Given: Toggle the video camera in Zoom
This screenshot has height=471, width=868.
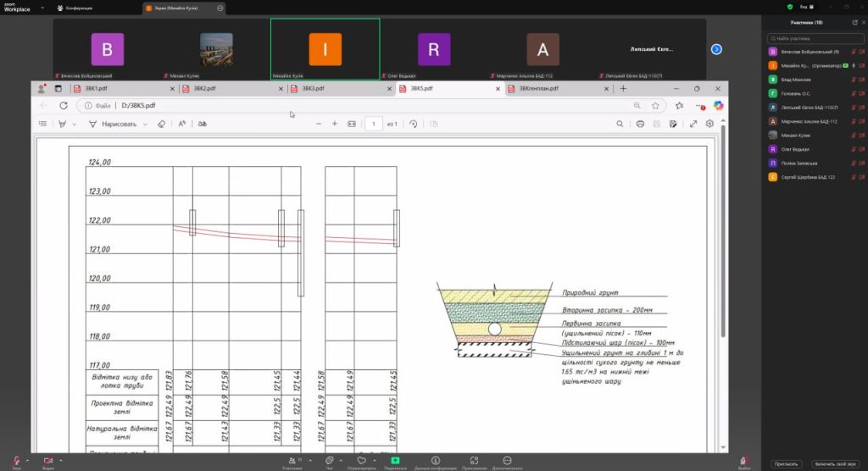Looking at the screenshot, I should tap(47, 459).
